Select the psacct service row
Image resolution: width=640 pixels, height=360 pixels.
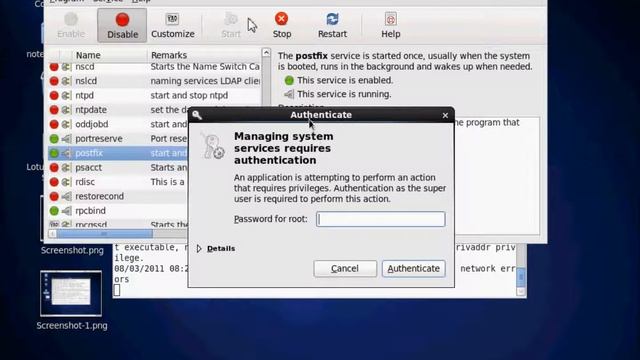118,167
